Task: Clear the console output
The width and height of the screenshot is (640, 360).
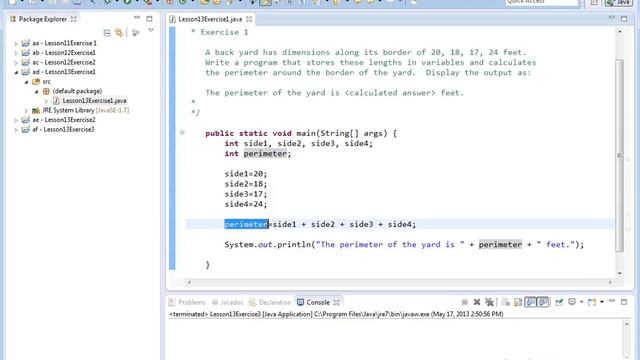Action: click(506, 302)
